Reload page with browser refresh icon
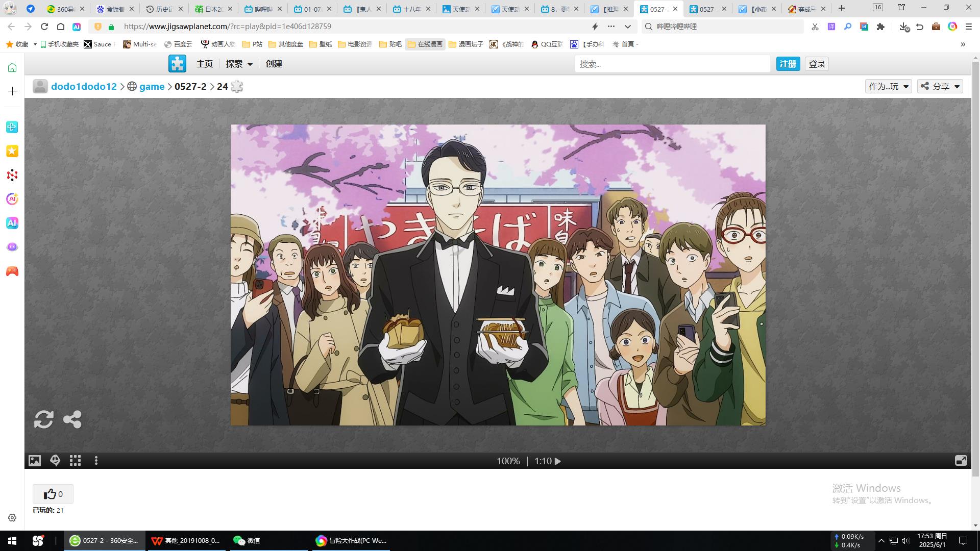 click(x=44, y=27)
